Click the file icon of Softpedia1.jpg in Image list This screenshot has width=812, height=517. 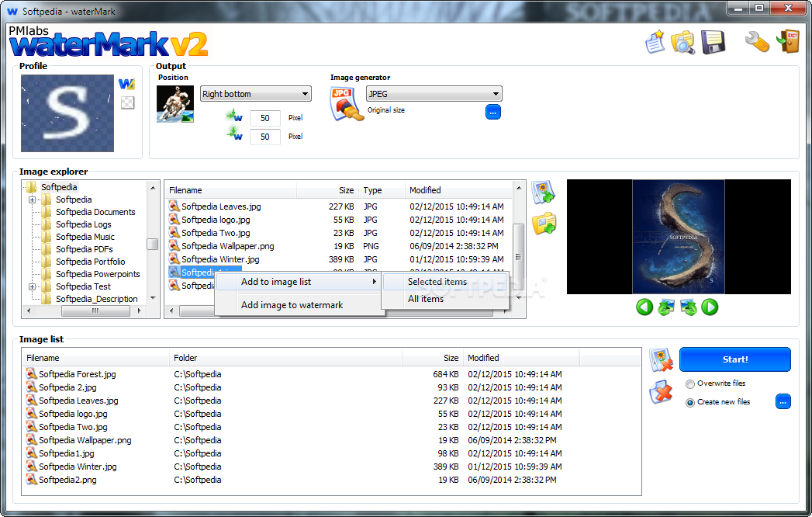tap(32, 453)
